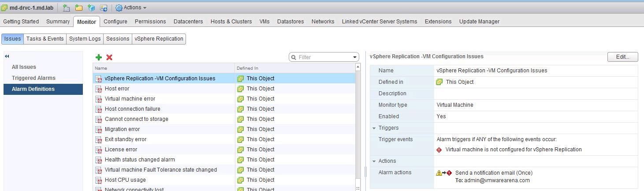644x191 pixels.
Task: Click vCenter icon in detail panel's Defined in row
Action: [x=439, y=82]
